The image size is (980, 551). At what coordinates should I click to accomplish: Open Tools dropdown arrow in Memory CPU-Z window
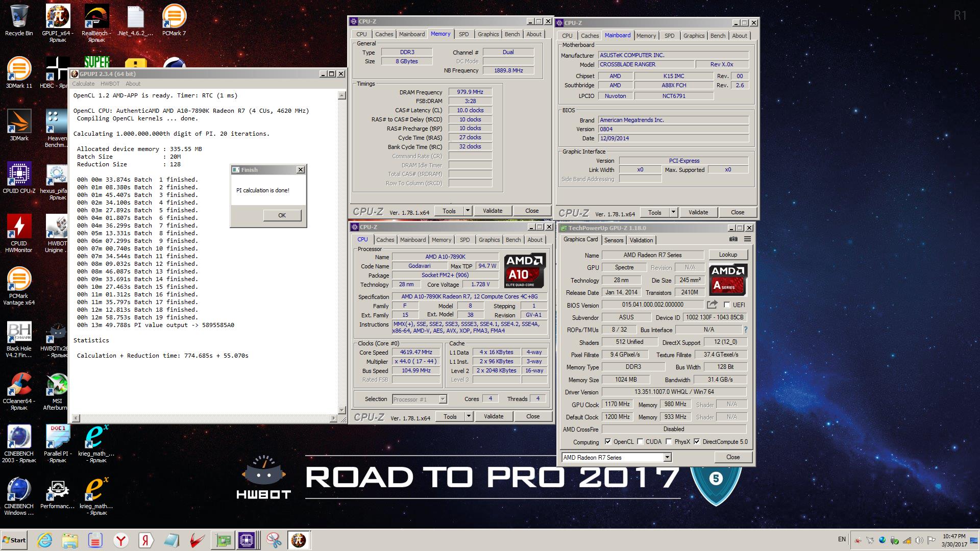click(x=468, y=211)
